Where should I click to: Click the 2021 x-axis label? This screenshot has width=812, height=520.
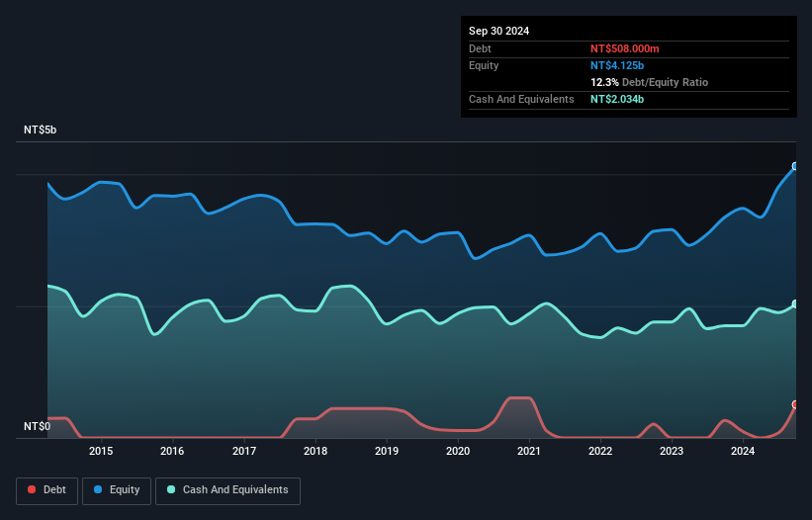[529, 451]
